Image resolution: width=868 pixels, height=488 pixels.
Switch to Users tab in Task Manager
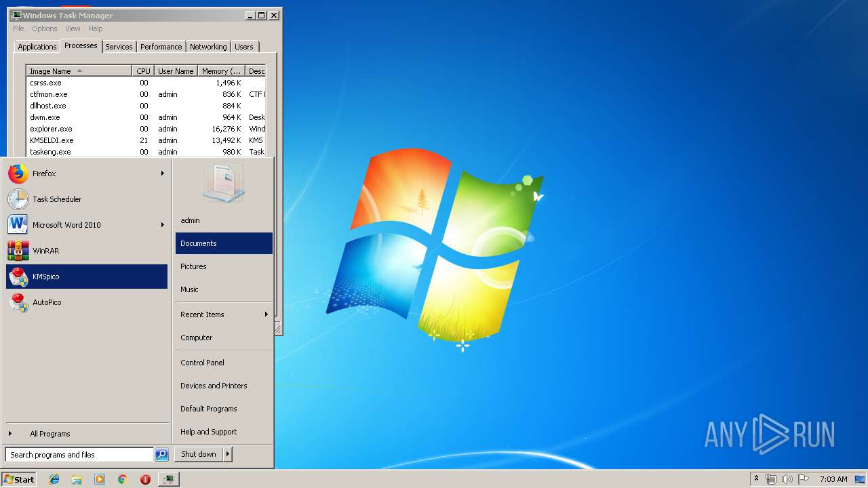(244, 47)
